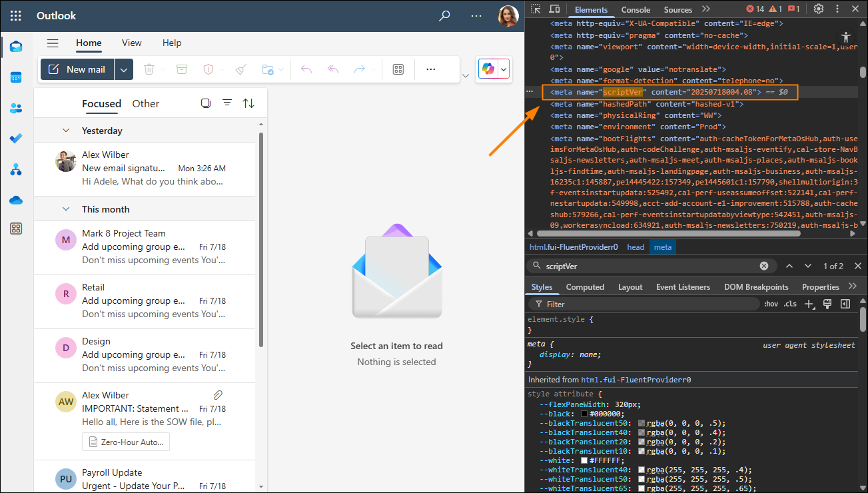Open the To Do checkmark icon in the sidebar
The width and height of the screenshot is (868, 493).
(x=16, y=139)
